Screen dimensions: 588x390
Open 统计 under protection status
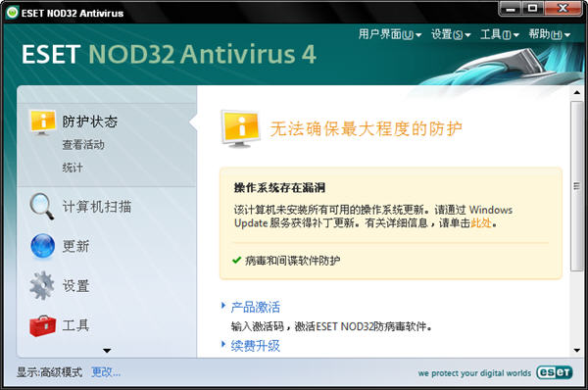[x=73, y=168]
